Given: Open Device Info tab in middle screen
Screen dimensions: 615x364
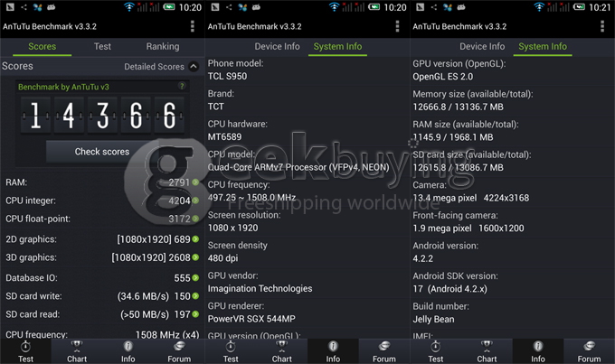Looking at the screenshot, I should click(277, 47).
